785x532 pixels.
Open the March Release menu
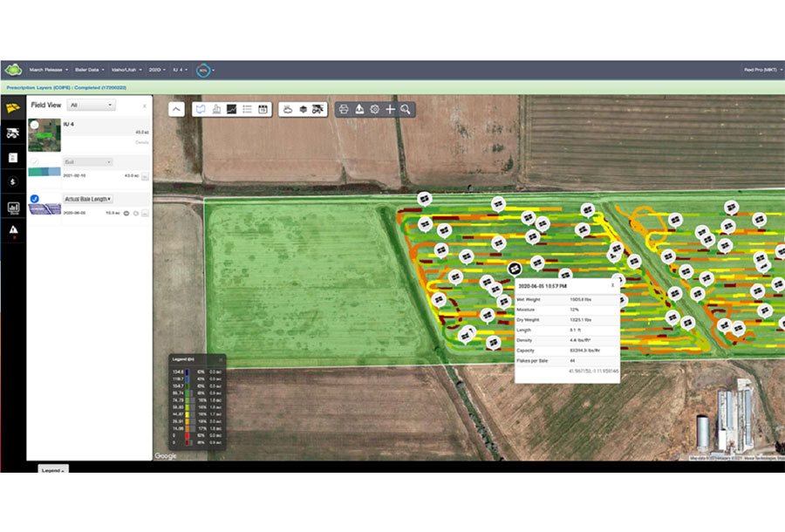48,70
